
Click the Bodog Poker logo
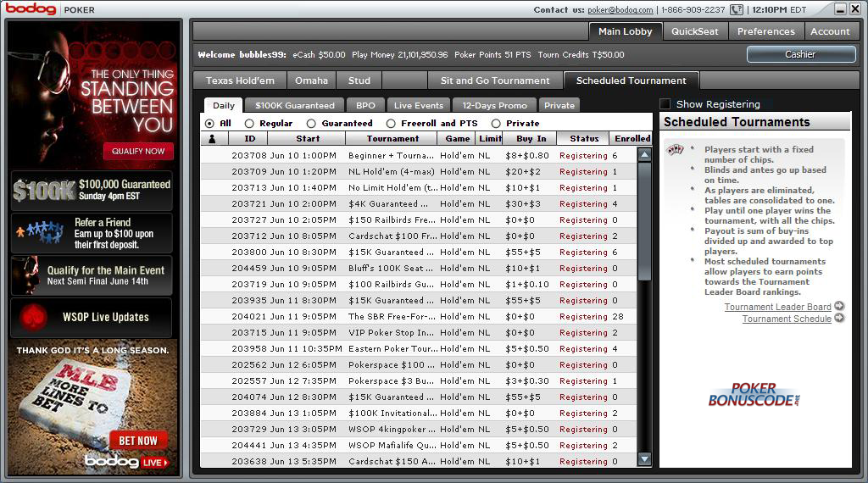point(50,9)
